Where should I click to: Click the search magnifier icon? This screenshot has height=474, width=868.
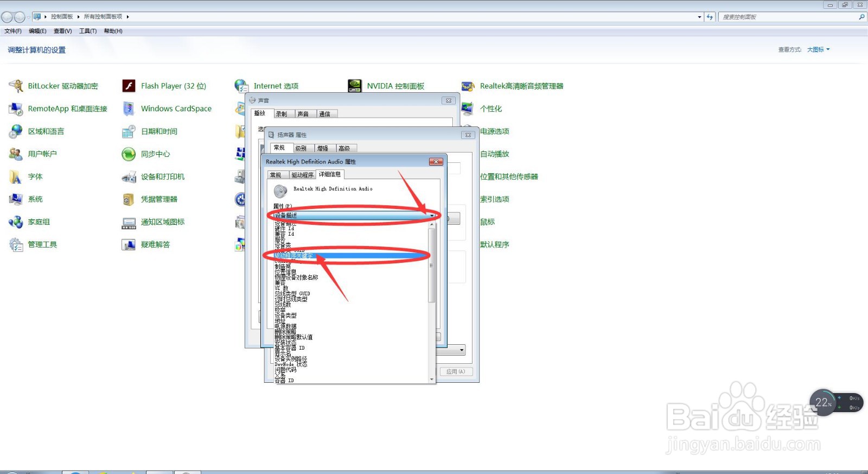[861, 17]
